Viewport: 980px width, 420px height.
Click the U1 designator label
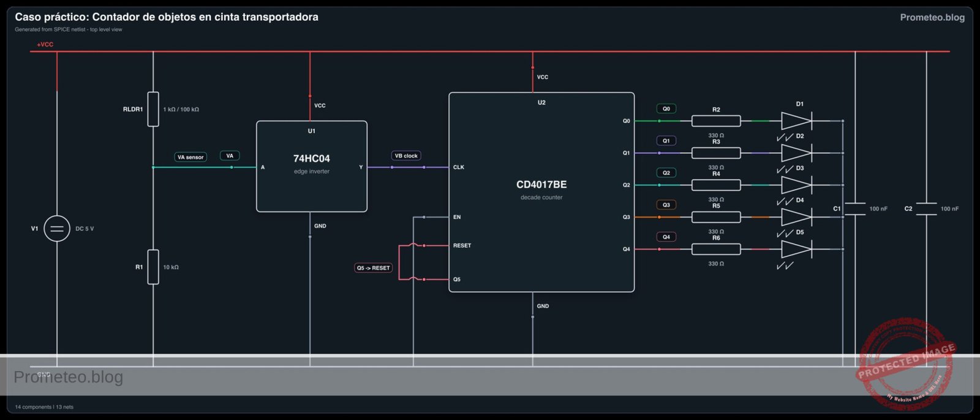click(x=312, y=131)
